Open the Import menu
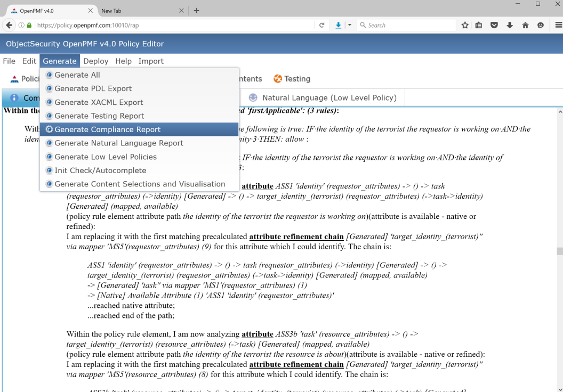 click(x=151, y=61)
